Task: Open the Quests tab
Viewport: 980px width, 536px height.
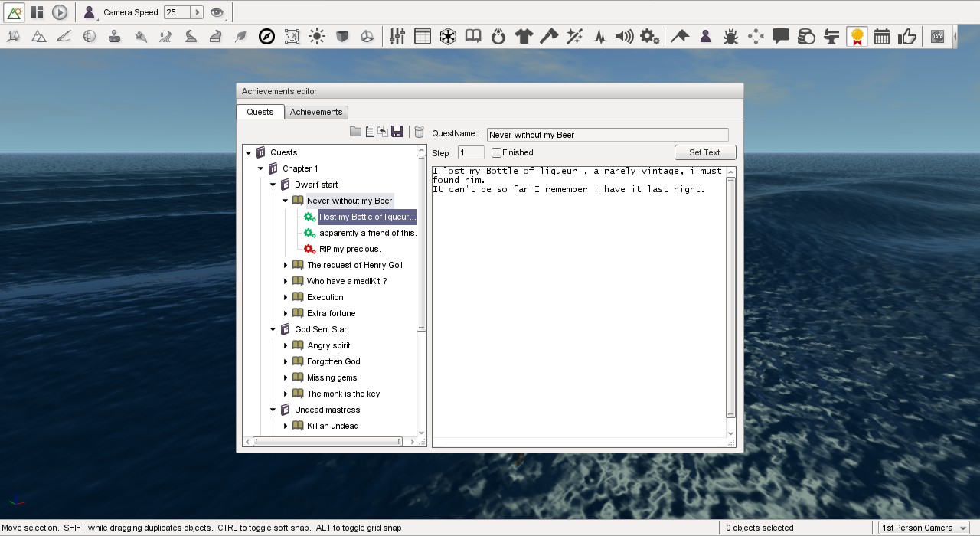Action: [x=260, y=111]
